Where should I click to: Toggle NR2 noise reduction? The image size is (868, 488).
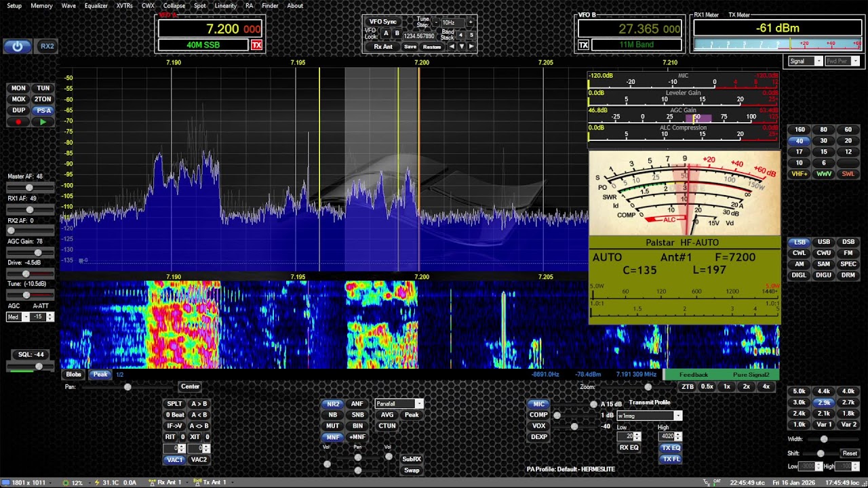click(333, 404)
